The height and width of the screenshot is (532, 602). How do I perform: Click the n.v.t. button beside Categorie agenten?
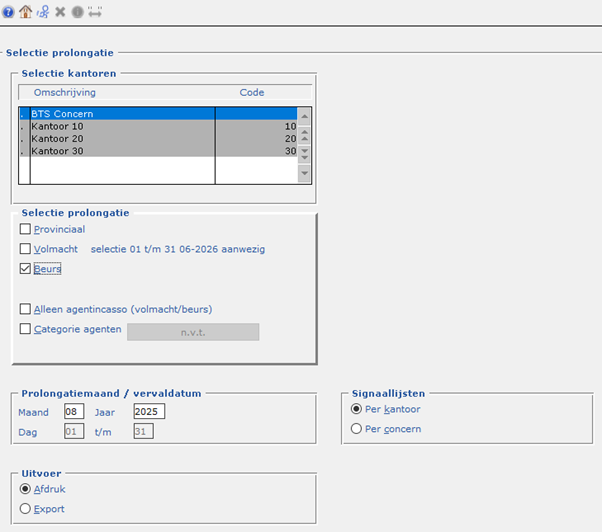(x=192, y=332)
